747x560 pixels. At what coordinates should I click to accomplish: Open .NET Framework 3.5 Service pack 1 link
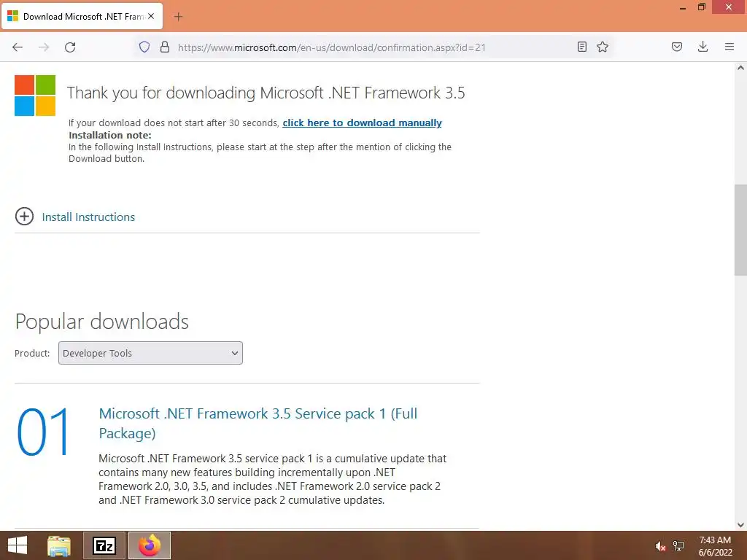click(x=258, y=423)
